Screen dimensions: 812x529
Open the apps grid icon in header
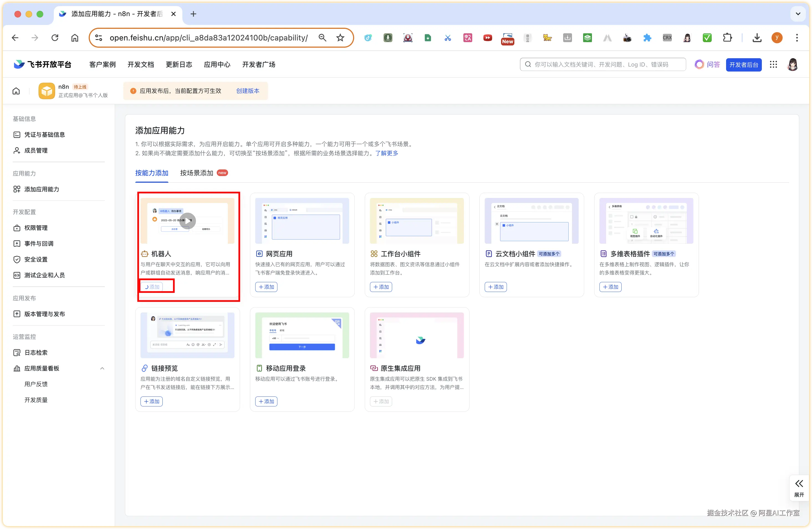(773, 65)
